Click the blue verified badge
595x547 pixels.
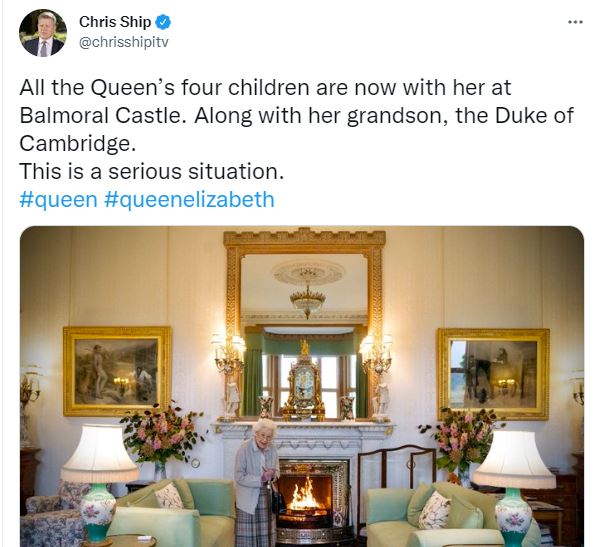click(164, 22)
